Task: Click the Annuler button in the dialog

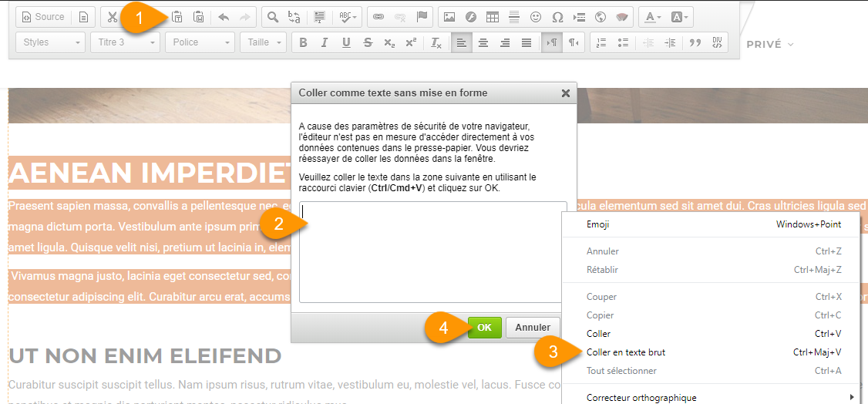Action: (533, 327)
